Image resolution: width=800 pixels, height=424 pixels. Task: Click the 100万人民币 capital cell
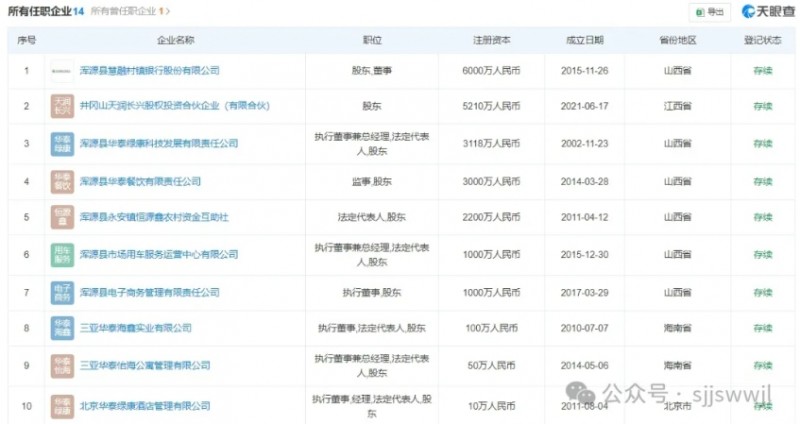click(x=491, y=328)
